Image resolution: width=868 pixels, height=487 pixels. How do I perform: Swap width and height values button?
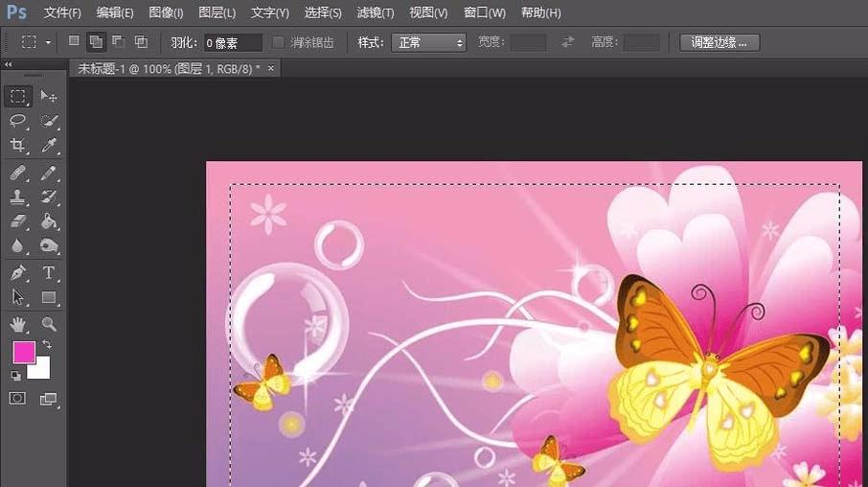coord(568,42)
